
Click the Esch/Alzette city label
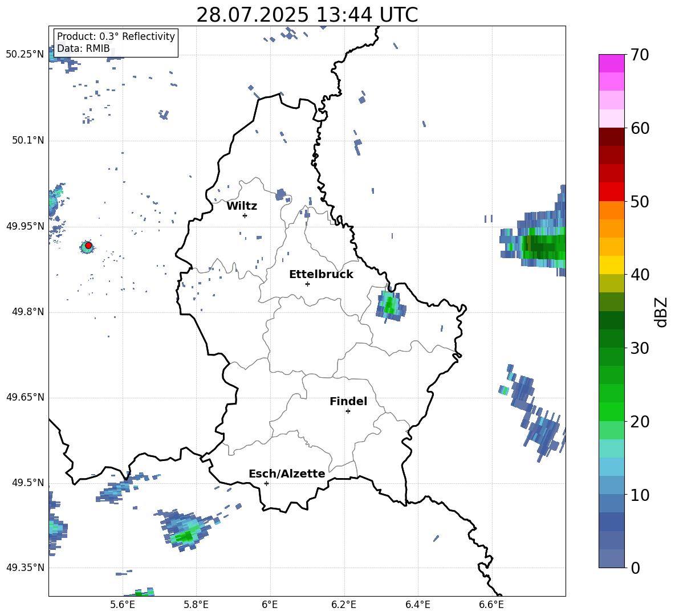(287, 474)
